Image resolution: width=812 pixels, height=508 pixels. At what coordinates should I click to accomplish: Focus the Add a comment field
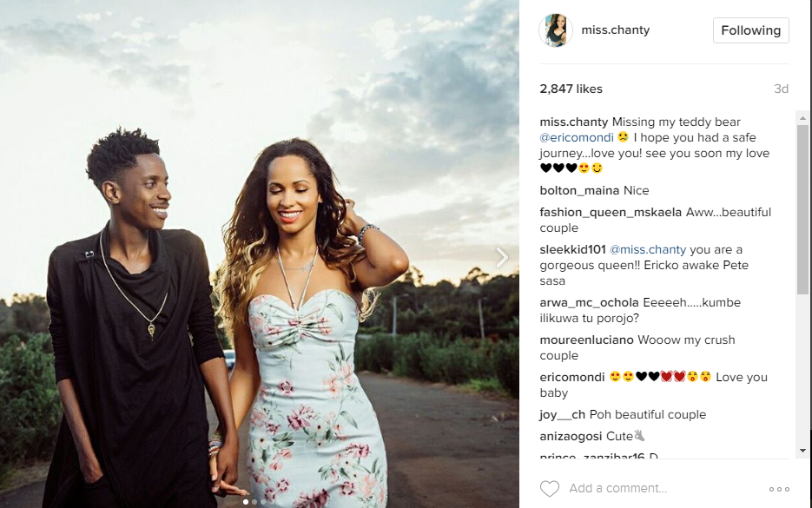[663, 488]
